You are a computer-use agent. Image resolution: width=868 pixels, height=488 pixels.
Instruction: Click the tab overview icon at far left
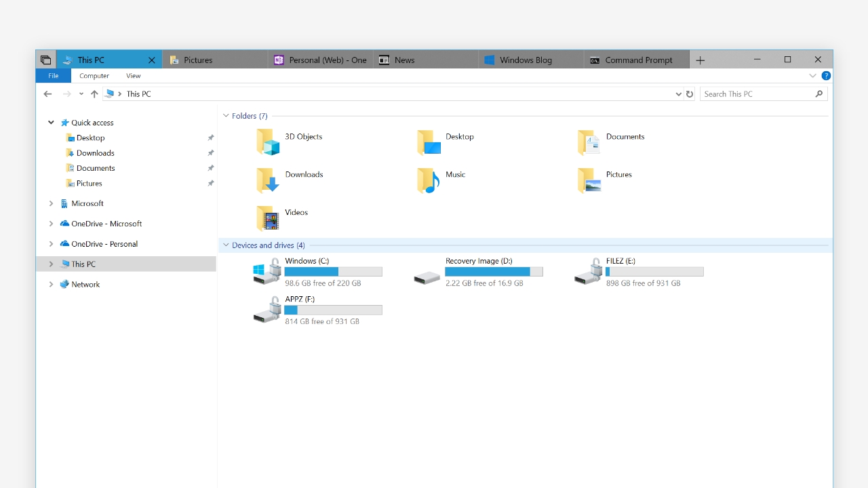(45, 60)
